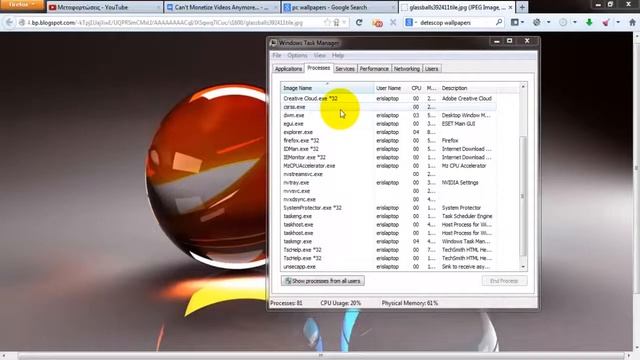The height and width of the screenshot is (360, 640).
Task: Click the grey stop X icon in the toolbar
Action: (393, 23)
